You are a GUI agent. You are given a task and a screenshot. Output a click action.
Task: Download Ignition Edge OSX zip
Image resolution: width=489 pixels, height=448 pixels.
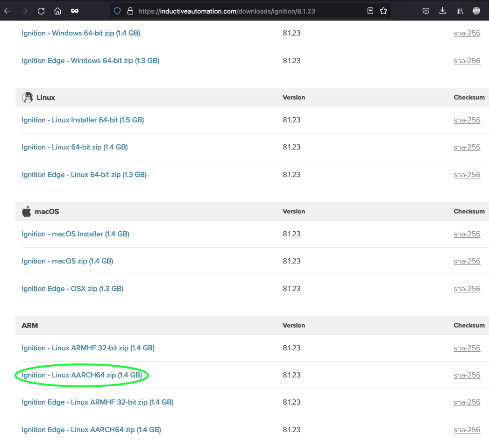pos(72,289)
